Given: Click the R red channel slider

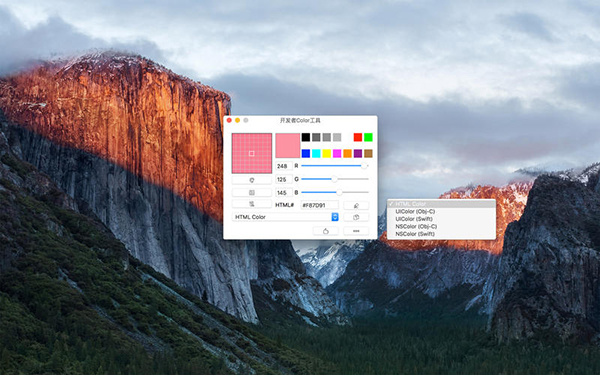Looking at the screenshot, I should tap(335, 166).
